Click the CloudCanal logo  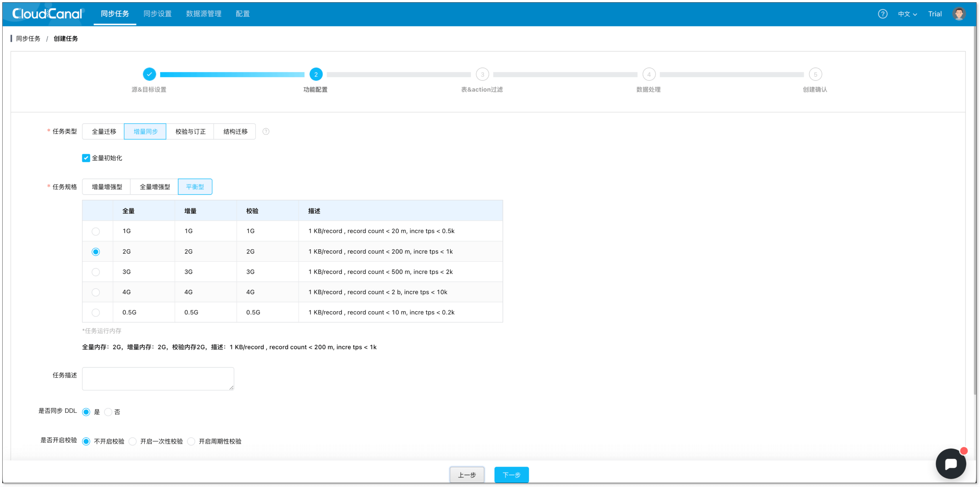pyautogui.click(x=47, y=14)
